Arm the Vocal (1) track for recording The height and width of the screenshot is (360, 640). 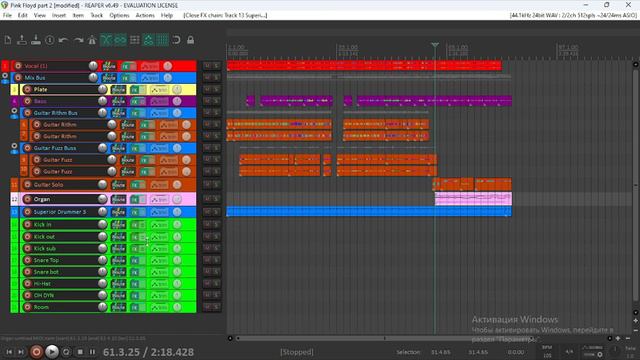[x=18, y=66]
